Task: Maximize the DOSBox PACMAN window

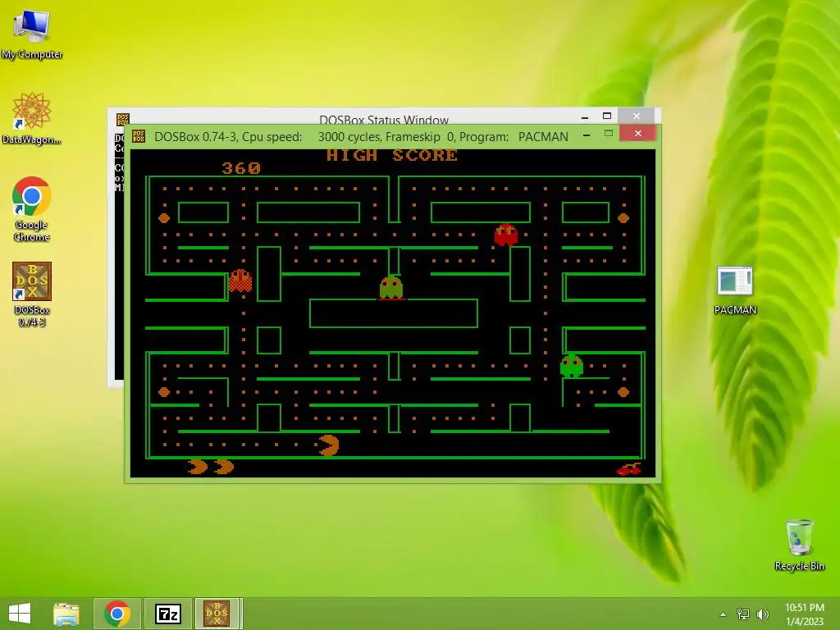Action: coord(608,134)
